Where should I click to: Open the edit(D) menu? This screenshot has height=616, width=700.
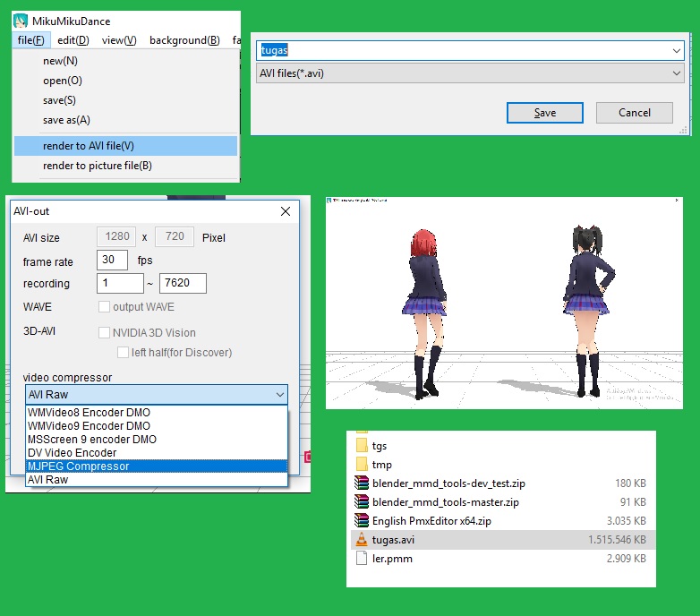(73, 40)
